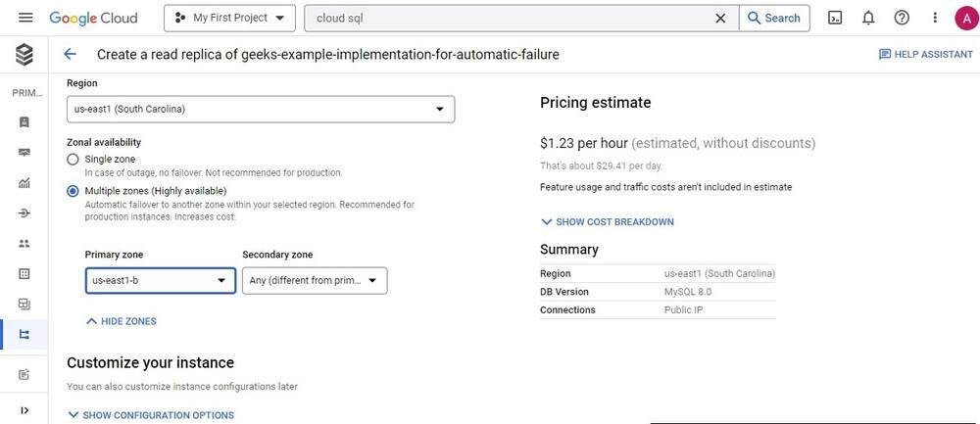Click the Search button
Viewport: 980px width, 424px height.
tap(773, 18)
